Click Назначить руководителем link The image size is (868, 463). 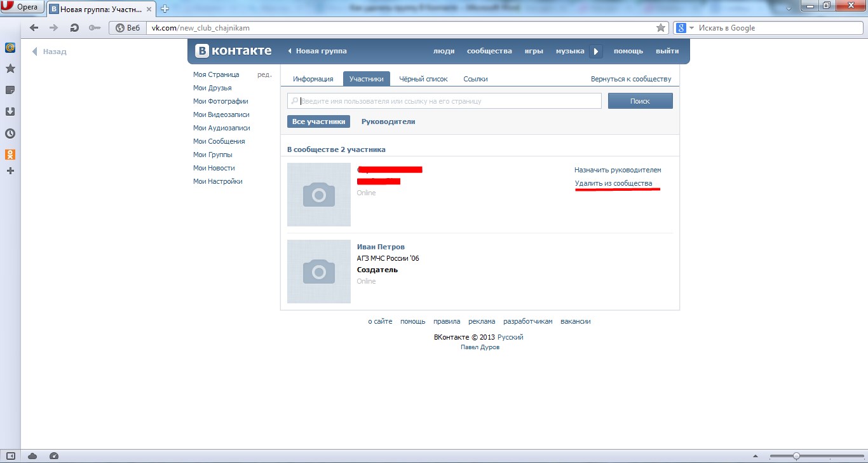coord(618,170)
